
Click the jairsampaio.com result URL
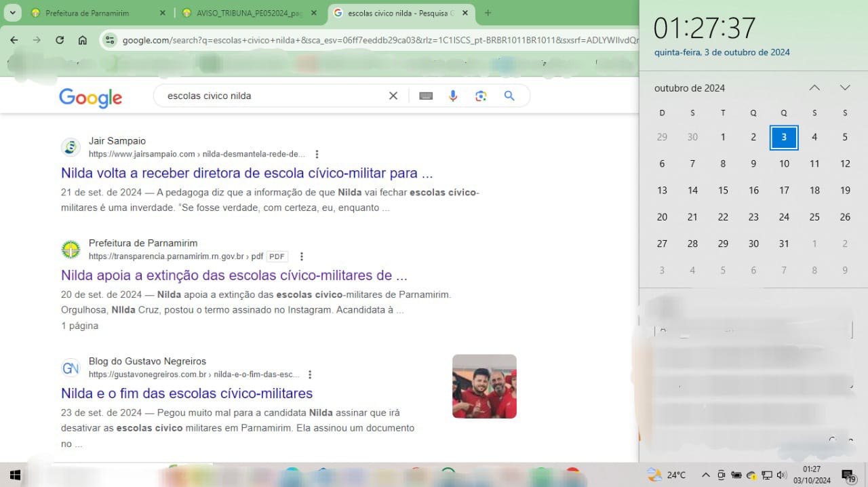click(x=197, y=154)
